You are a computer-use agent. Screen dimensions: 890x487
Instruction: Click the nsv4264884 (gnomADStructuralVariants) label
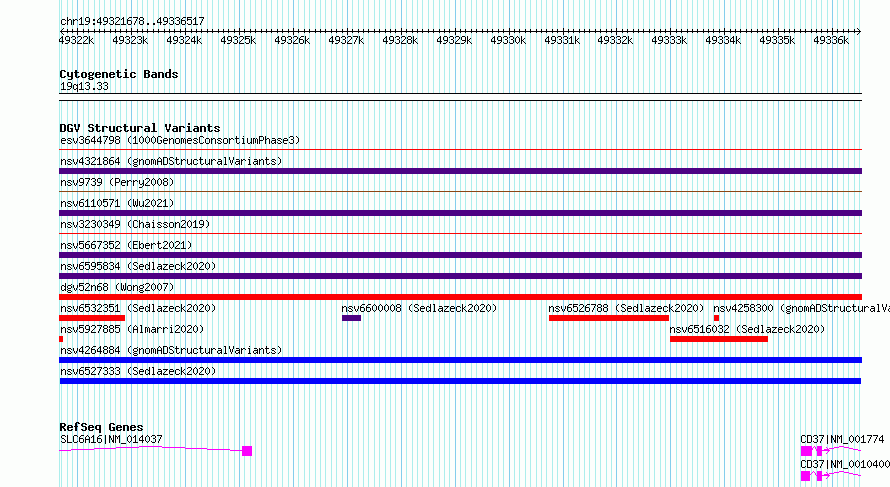(171, 350)
